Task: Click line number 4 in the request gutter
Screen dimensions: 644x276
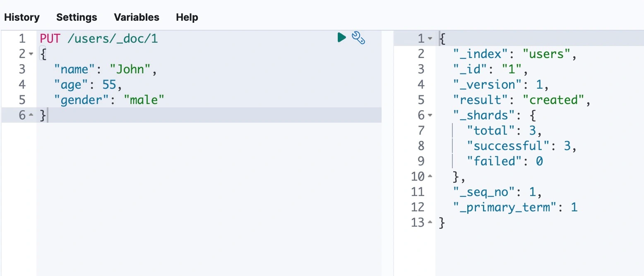Action: [22, 85]
